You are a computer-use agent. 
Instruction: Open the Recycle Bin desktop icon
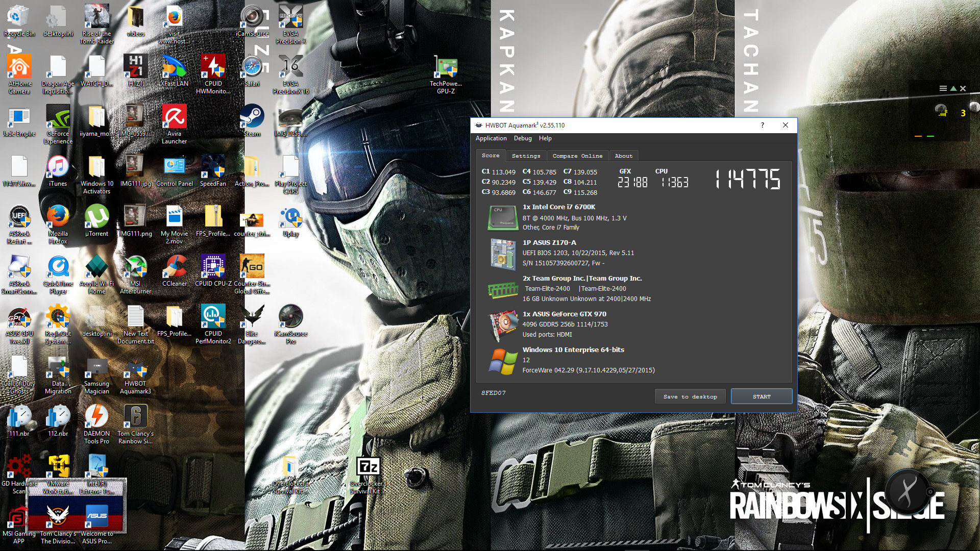pos(19,21)
